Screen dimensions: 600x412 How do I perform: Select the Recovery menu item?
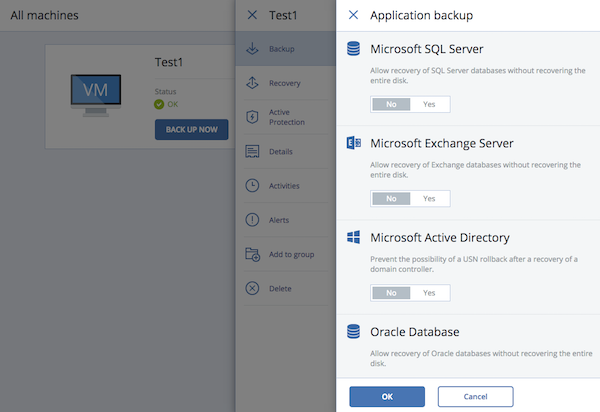285,83
